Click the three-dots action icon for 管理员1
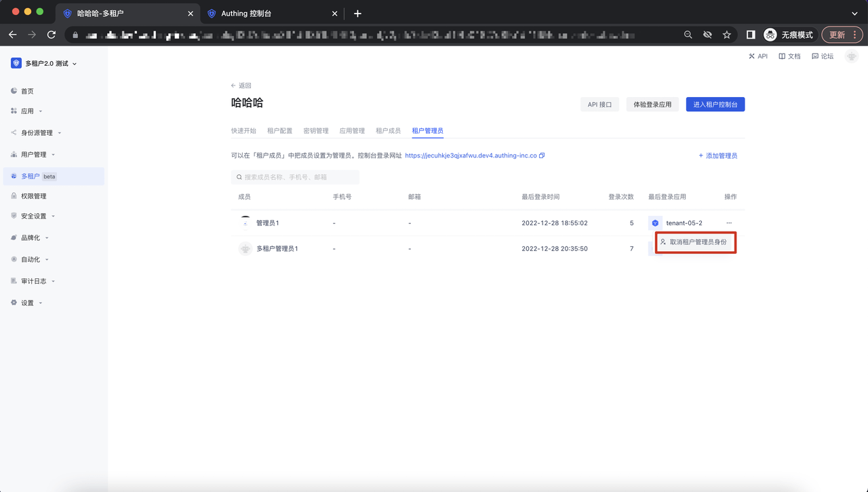Viewport: 868px width, 492px height. point(729,223)
